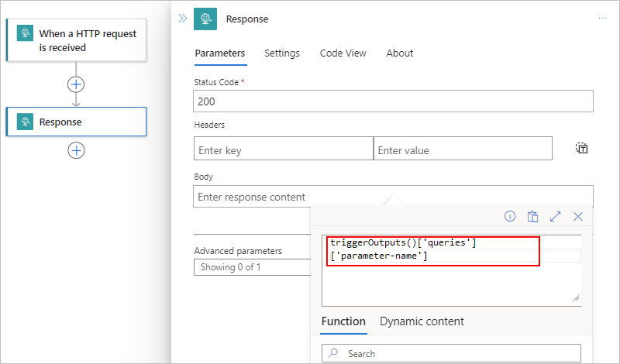
Task: Open the ellipsis menu in Response panel
Action: coord(603,19)
